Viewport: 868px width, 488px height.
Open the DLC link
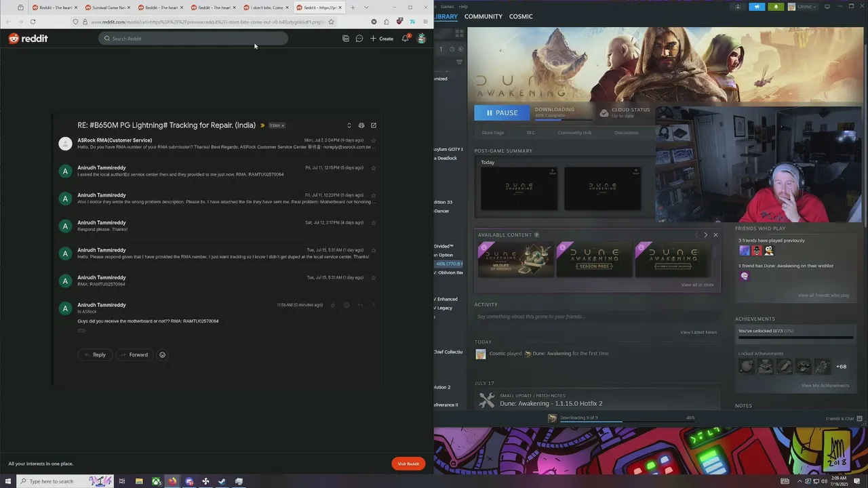[x=531, y=133]
